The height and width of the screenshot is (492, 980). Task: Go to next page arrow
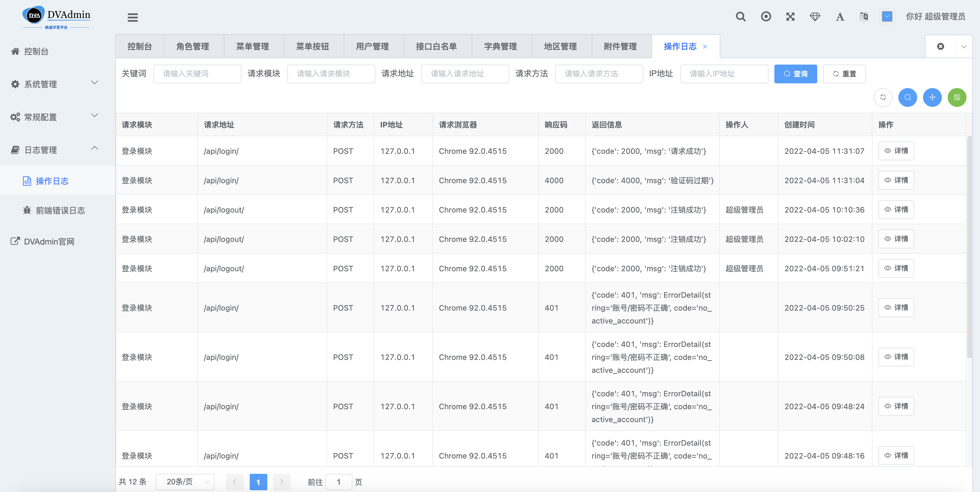(x=282, y=482)
